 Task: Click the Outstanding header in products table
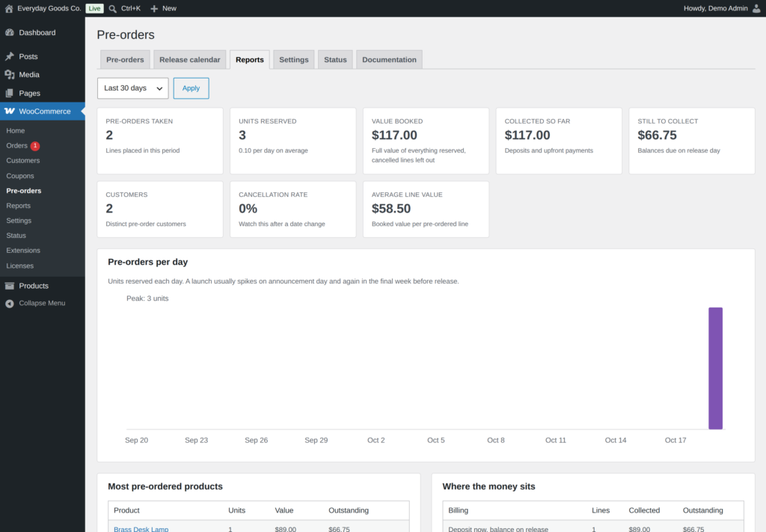pyautogui.click(x=349, y=510)
